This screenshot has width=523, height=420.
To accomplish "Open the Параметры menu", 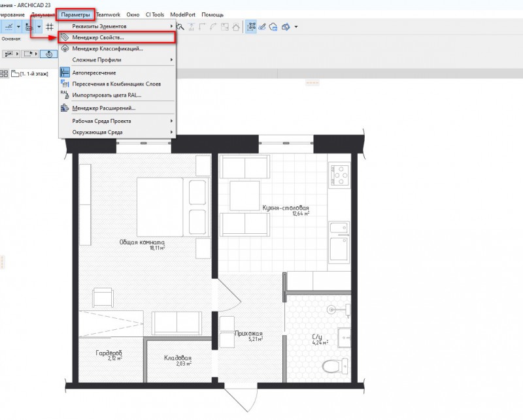I will (75, 14).
